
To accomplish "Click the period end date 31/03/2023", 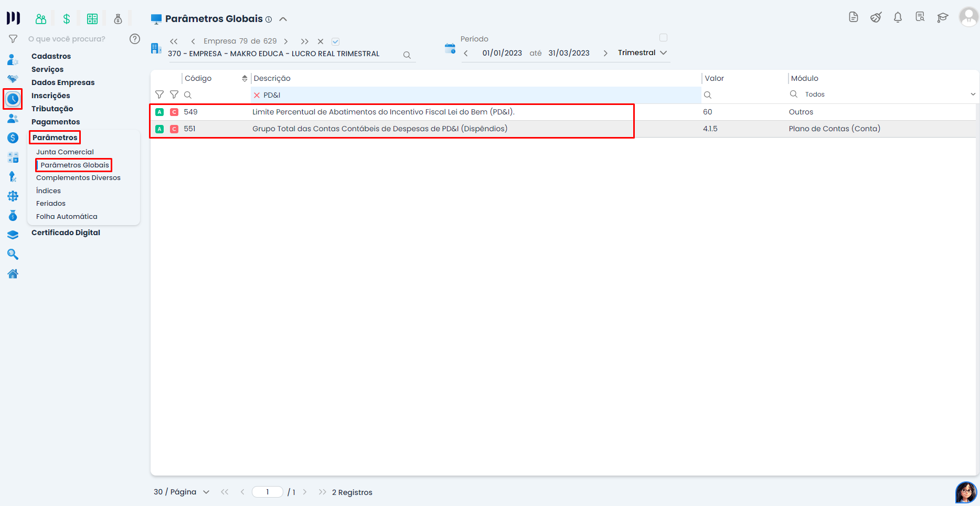I will coord(569,53).
